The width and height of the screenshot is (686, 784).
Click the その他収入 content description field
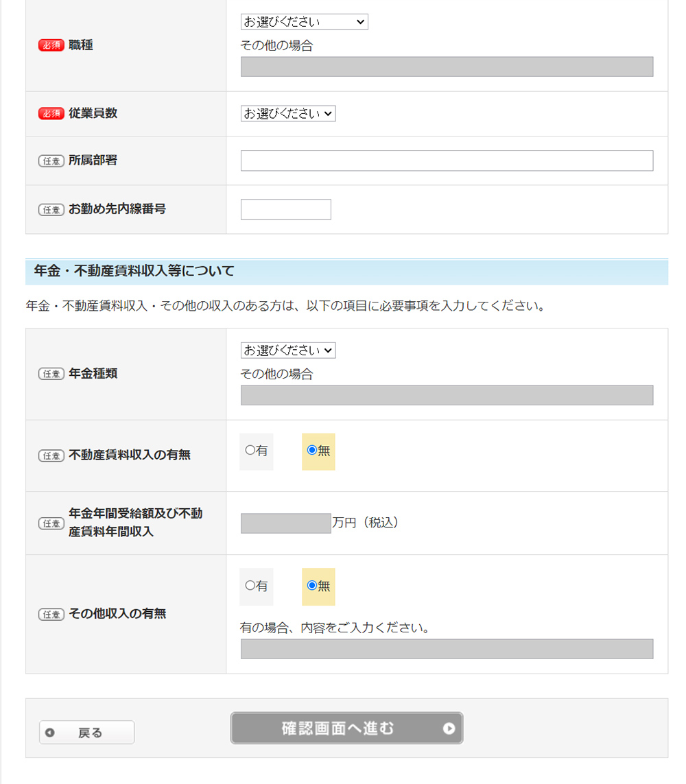click(447, 649)
